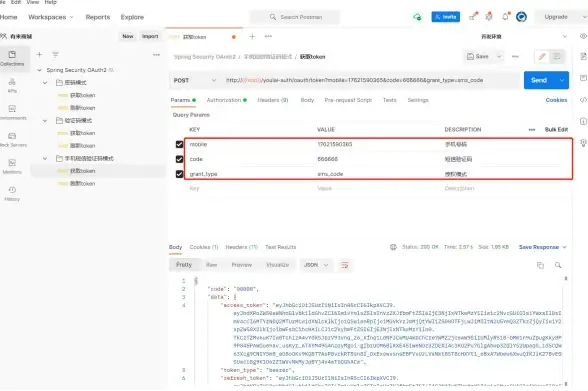This screenshot has width=588, height=391.
Task: Click the environment quick look eye icon
Action: [583, 36]
